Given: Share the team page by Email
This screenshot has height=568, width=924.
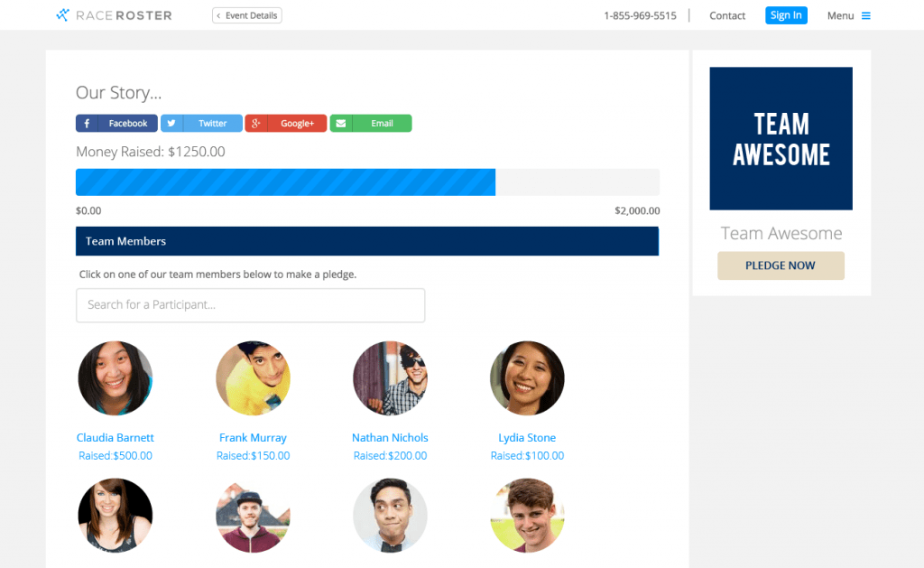Looking at the screenshot, I should [x=370, y=123].
